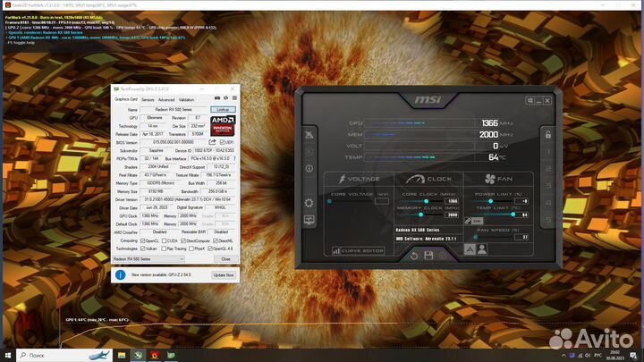The width and height of the screenshot is (644, 362).
Task: Select Afterburner profile slot 5
Action: tap(548, 220)
